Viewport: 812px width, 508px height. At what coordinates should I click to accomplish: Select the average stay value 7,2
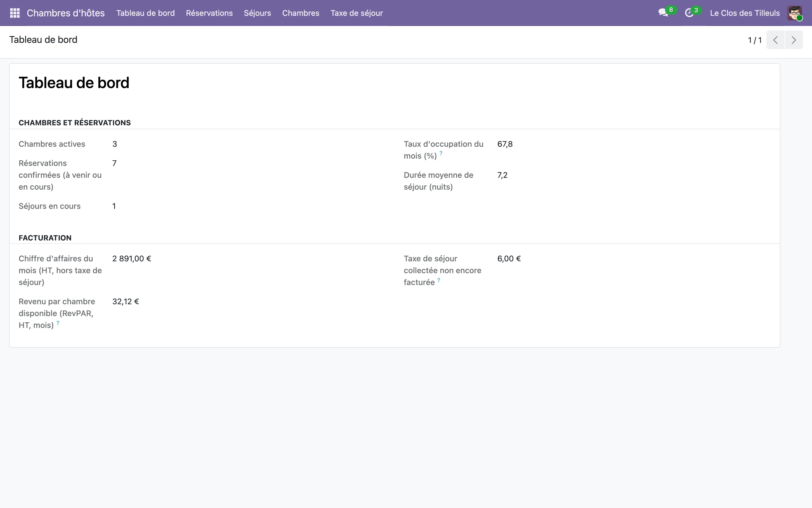pos(502,175)
